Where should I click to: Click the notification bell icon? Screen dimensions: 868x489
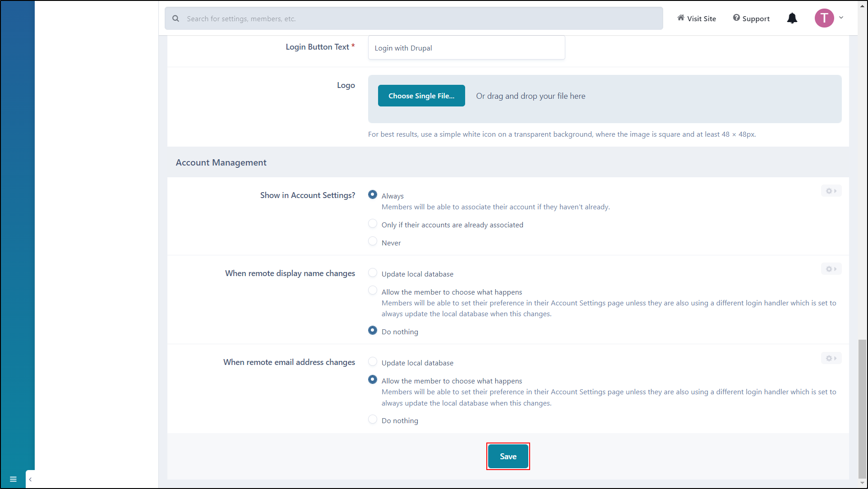click(x=792, y=18)
